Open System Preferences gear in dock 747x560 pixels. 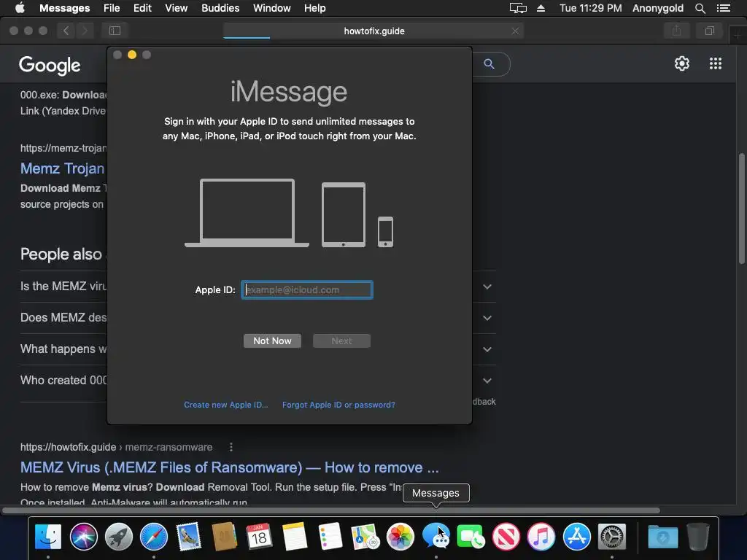[612, 537]
